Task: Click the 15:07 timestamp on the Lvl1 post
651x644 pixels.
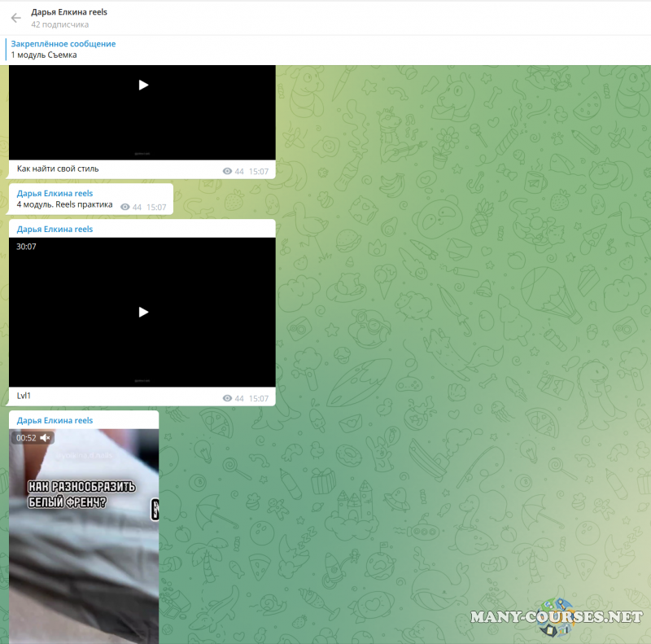Action: coord(258,399)
